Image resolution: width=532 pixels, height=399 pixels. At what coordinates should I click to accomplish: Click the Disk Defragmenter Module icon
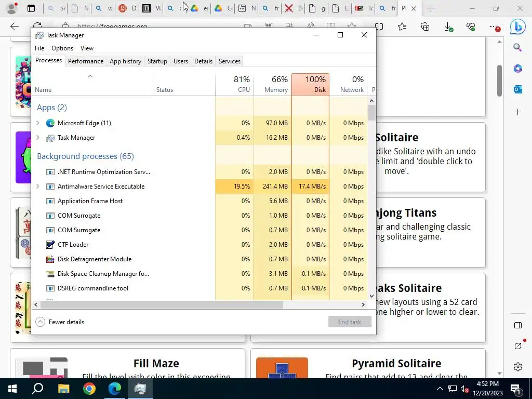tap(50, 259)
